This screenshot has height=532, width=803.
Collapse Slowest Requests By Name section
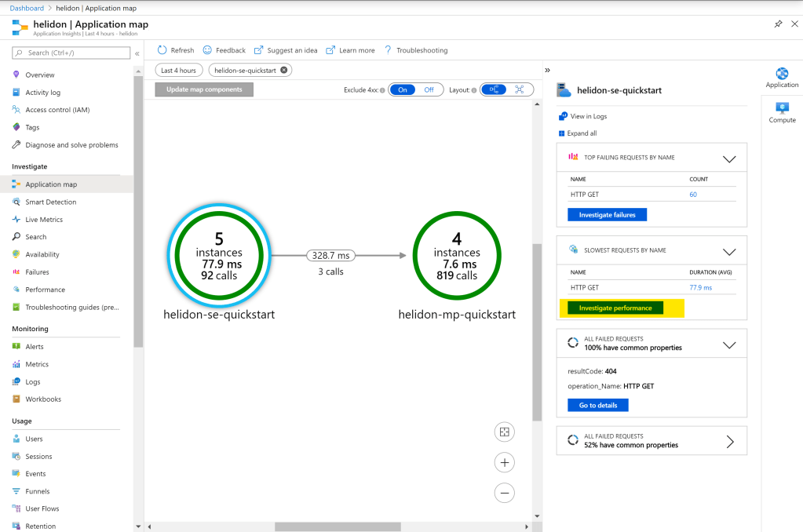(x=728, y=252)
